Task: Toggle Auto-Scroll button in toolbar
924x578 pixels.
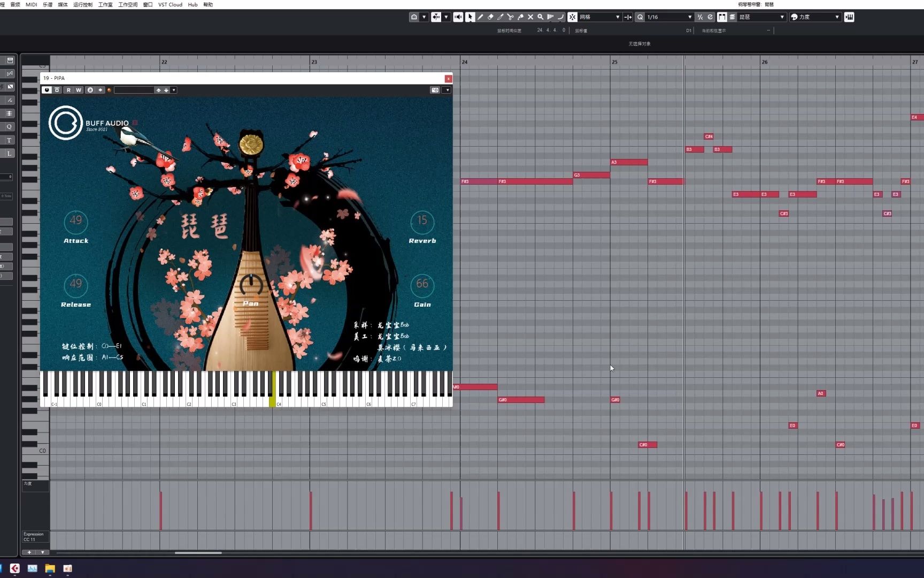Action: (436, 17)
